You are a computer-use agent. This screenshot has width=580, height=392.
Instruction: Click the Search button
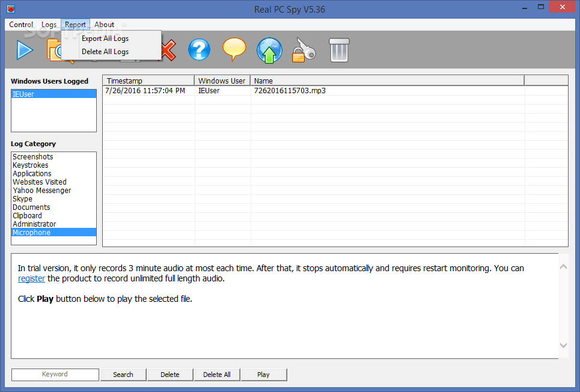pos(123,375)
